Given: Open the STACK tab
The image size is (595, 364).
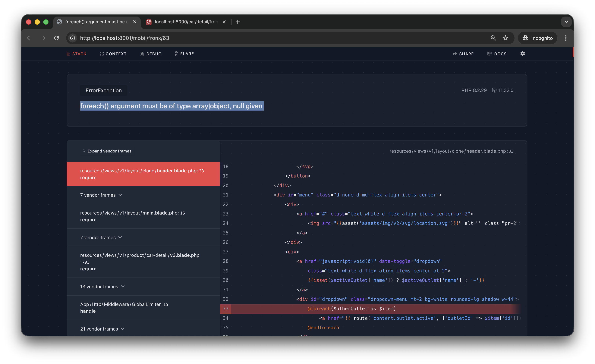Looking at the screenshot, I should coord(76,54).
